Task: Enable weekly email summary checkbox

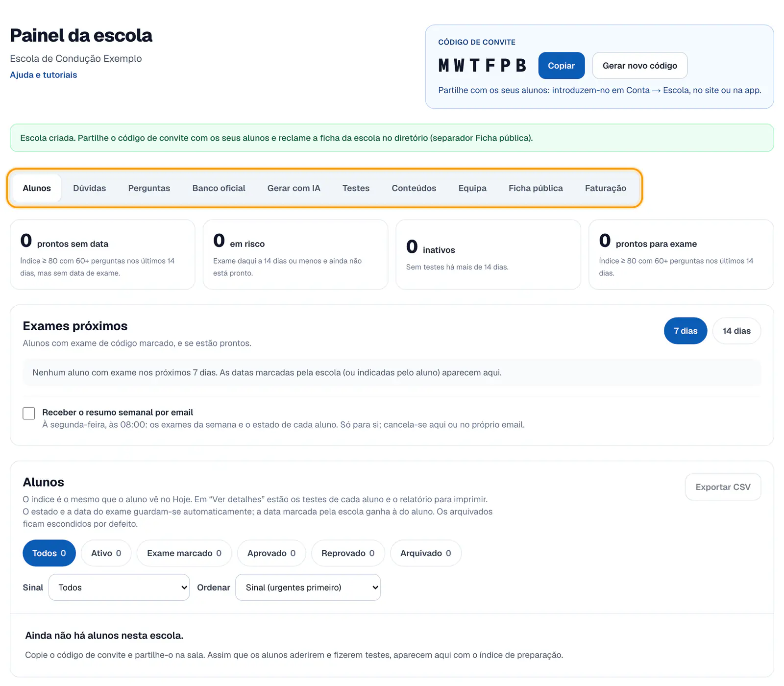Action: click(x=29, y=414)
